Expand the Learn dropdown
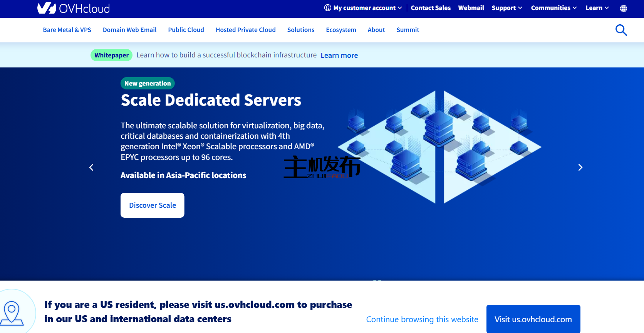 [597, 8]
